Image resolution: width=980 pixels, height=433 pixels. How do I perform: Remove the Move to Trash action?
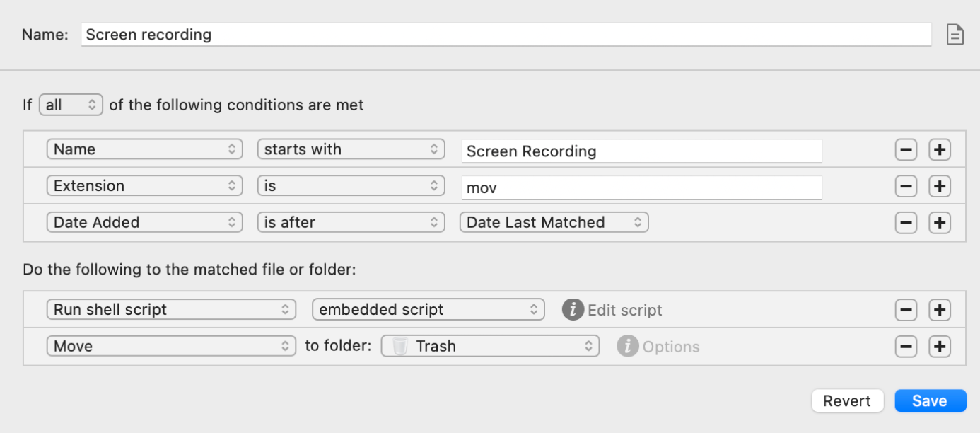click(906, 347)
